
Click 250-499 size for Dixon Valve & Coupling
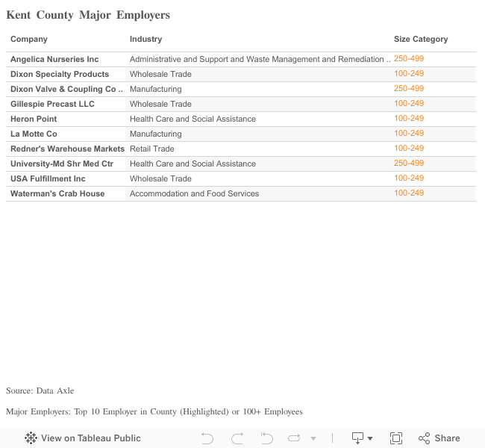point(409,88)
